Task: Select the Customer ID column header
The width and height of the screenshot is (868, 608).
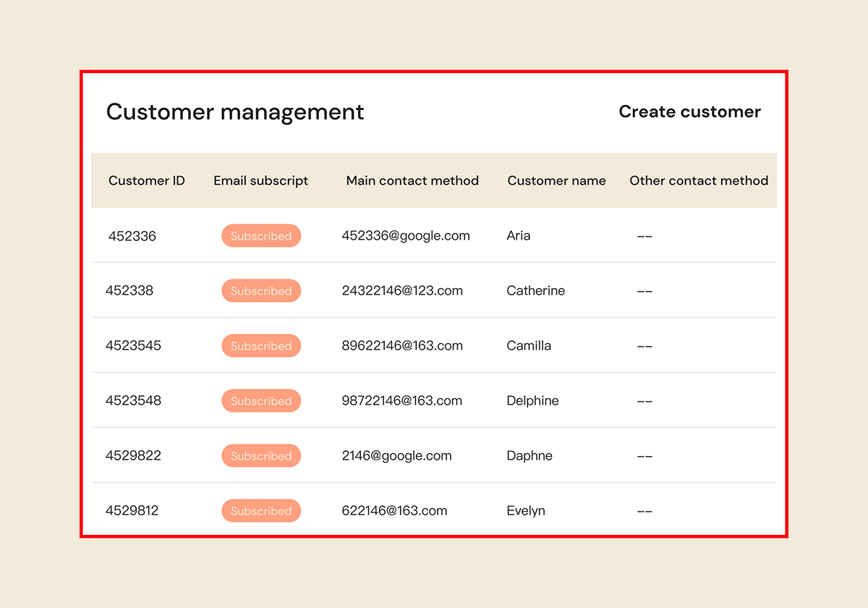Action: click(x=147, y=181)
